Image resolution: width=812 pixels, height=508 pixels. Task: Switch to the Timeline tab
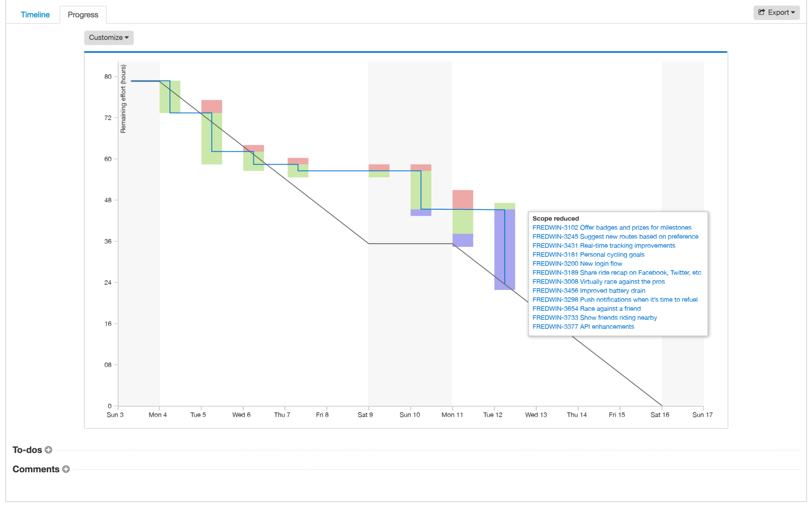[x=35, y=15]
